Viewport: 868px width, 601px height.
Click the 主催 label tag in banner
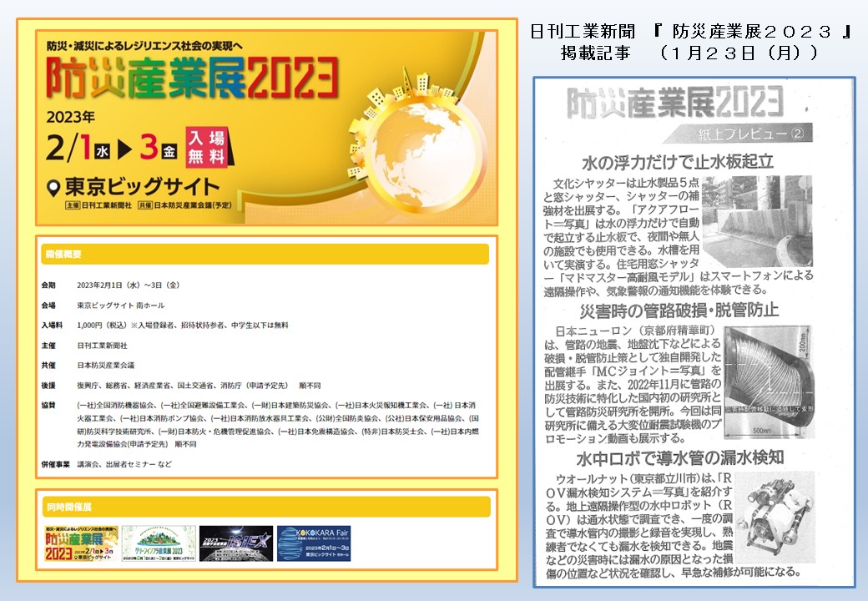(73, 205)
